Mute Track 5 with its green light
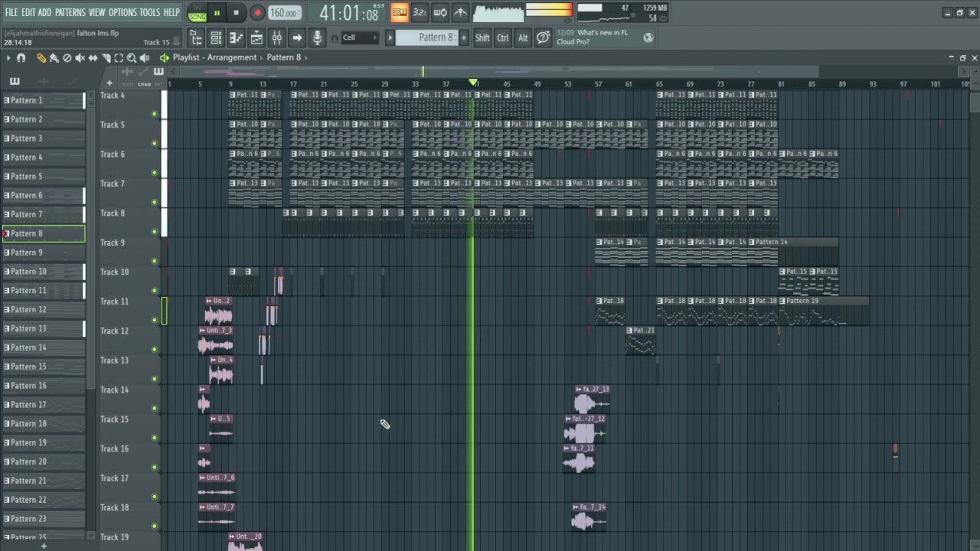This screenshot has height=551, width=980. coord(155,143)
